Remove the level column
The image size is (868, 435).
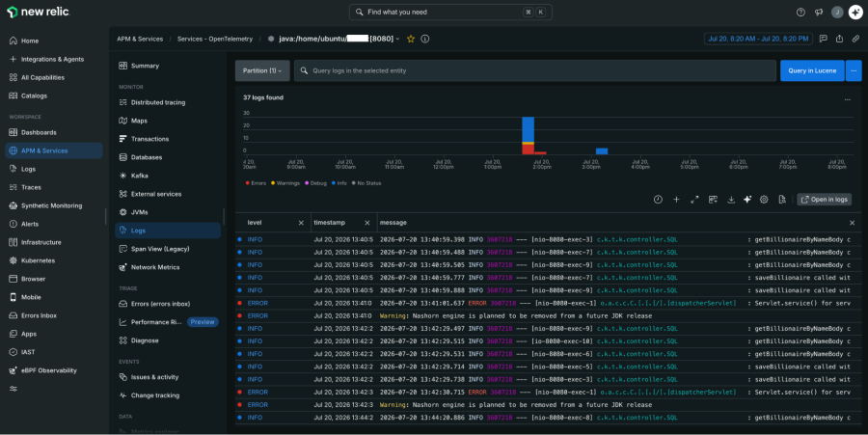tap(301, 223)
